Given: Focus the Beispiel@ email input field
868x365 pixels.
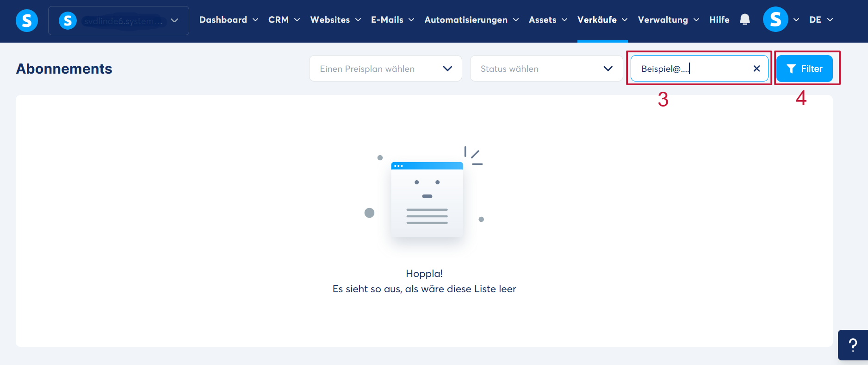Looking at the screenshot, I should 692,69.
